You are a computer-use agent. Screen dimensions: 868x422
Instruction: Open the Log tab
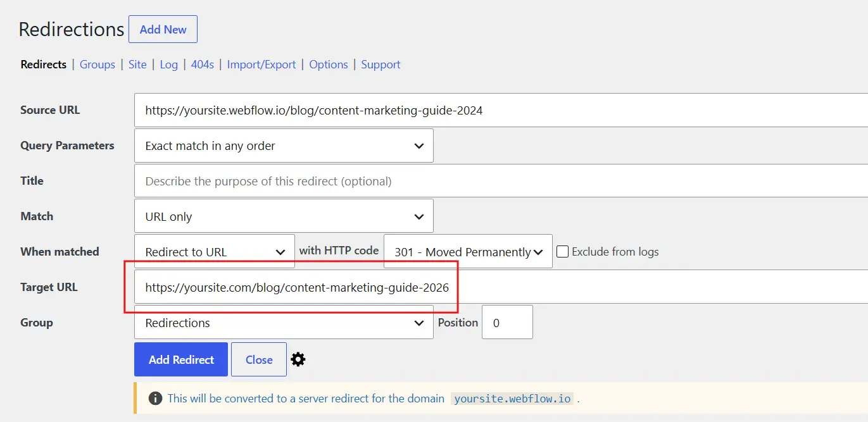168,65
